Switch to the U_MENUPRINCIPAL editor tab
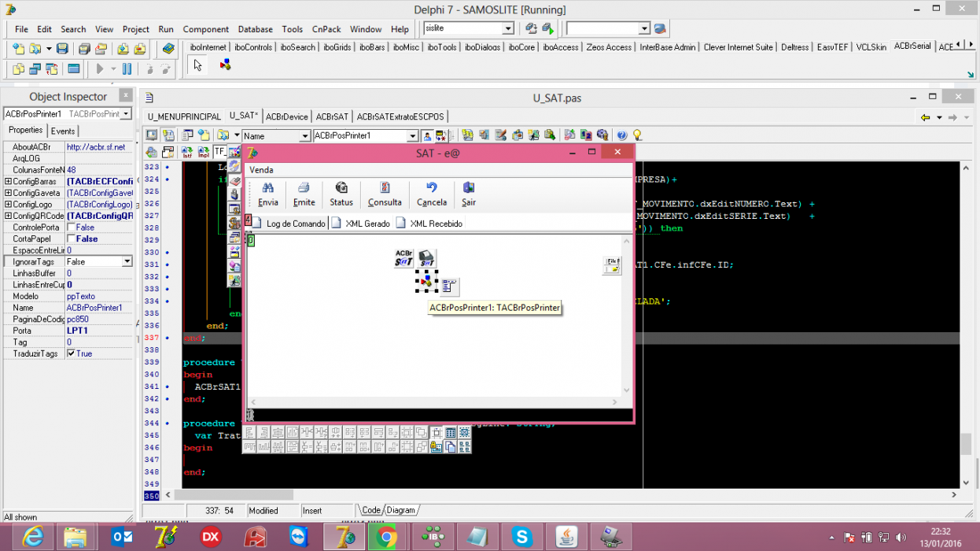The image size is (980, 551). pos(184,116)
